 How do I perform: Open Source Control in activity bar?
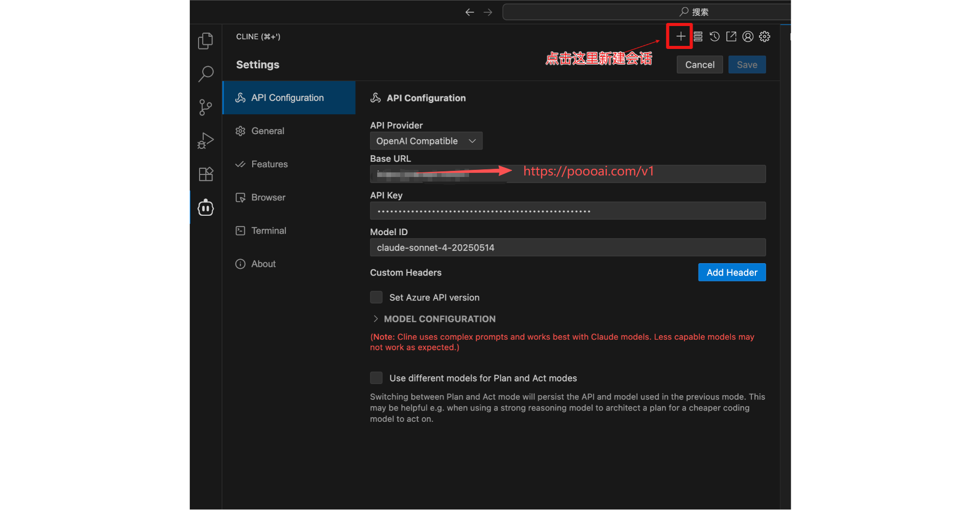point(206,107)
